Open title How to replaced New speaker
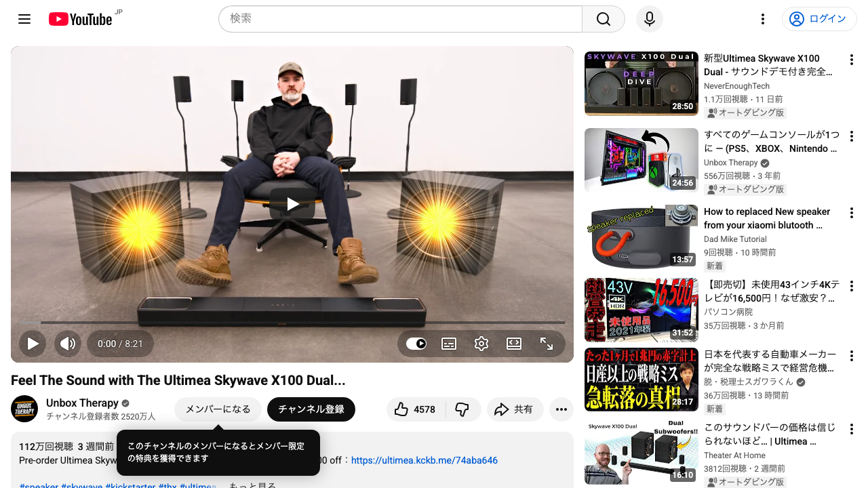Image resolution: width=868 pixels, height=488 pixels. pos(767,218)
